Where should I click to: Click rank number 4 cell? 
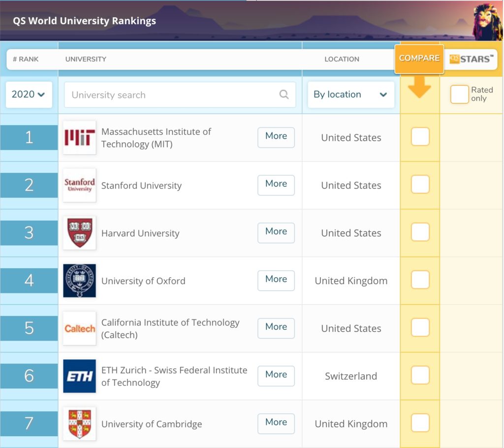click(29, 281)
